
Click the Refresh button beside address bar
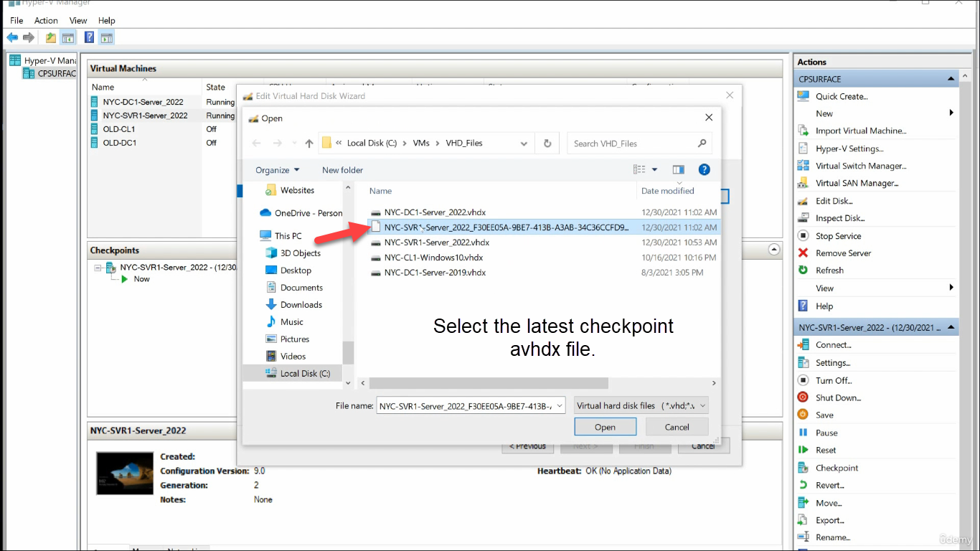pyautogui.click(x=547, y=143)
